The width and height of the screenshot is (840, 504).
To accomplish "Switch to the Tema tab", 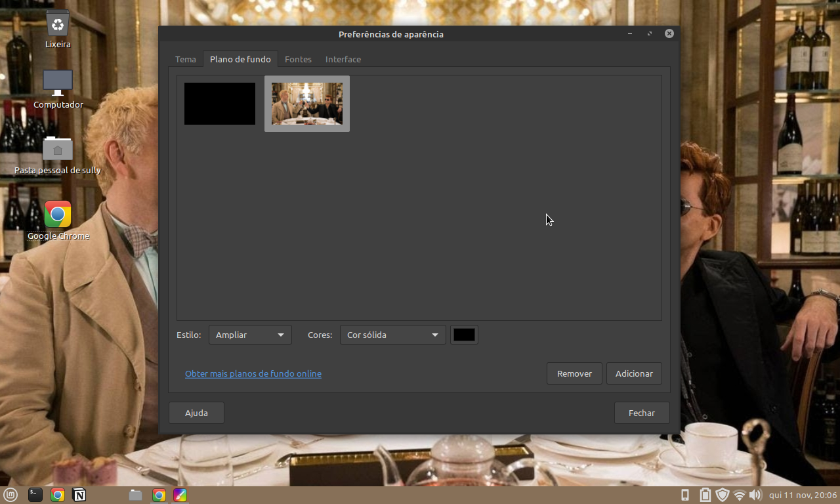I will (186, 59).
